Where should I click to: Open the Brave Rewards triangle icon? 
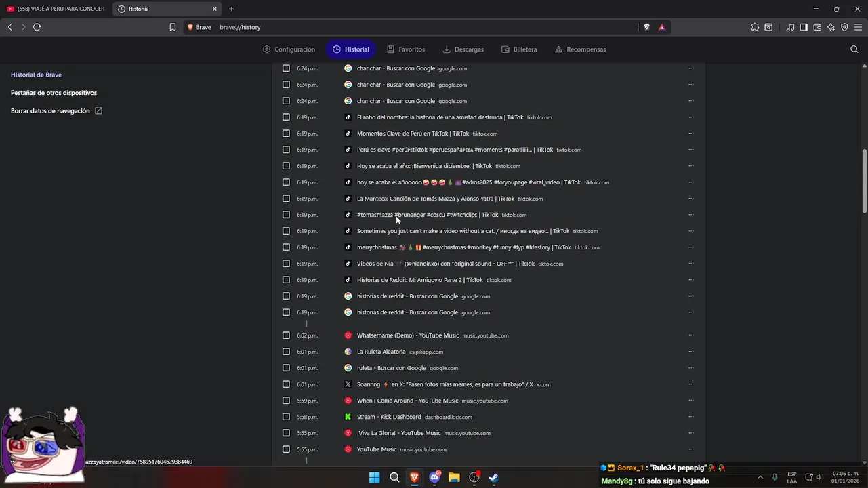pyautogui.click(x=662, y=27)
